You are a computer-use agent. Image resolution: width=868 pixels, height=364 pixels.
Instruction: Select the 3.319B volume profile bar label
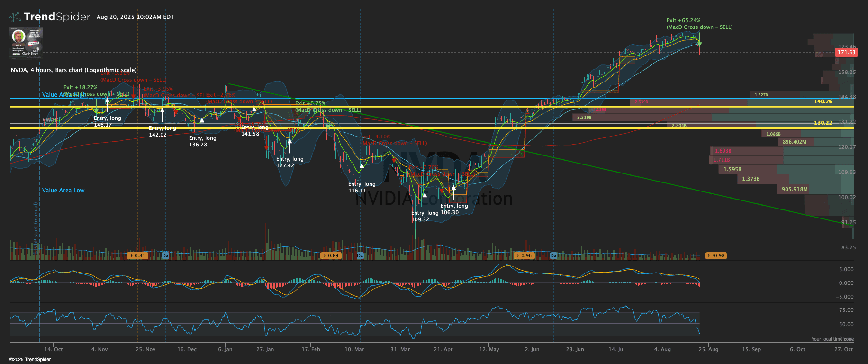tap(584, 118)
